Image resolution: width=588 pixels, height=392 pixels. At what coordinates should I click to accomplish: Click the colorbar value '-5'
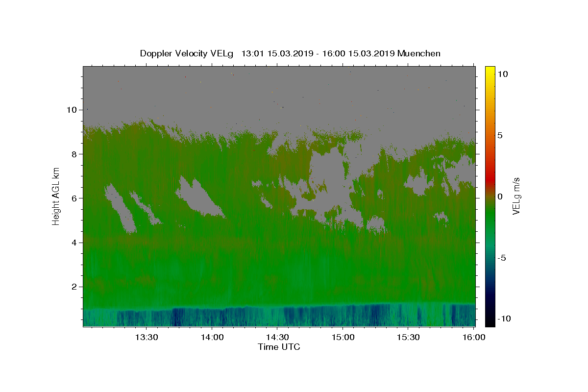point(502,258)
